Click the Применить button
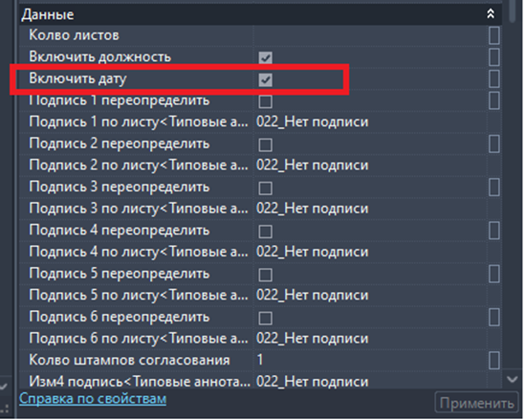The width and height of the screenshot is (525, 420). pyautogui.click(x=477, y=403)
